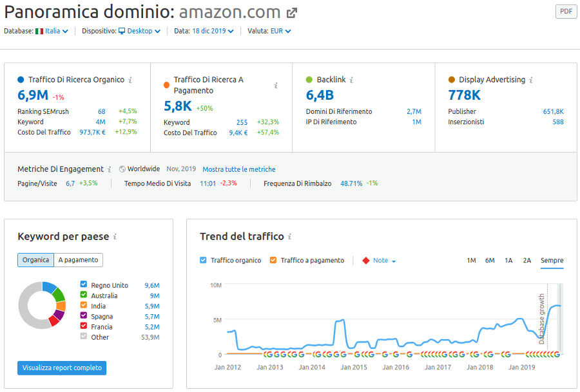
Task: Toggle the Other country checkbox
Action: (84, 336)
